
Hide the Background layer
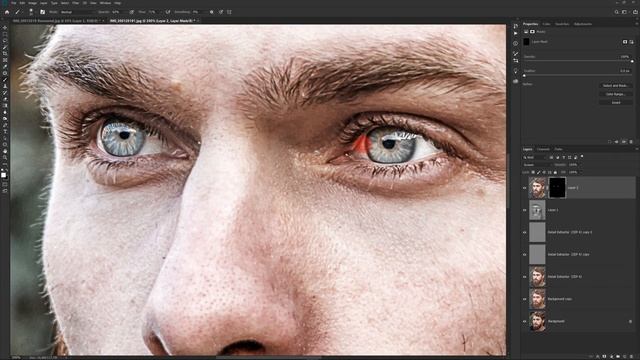(x=524, y=321)
